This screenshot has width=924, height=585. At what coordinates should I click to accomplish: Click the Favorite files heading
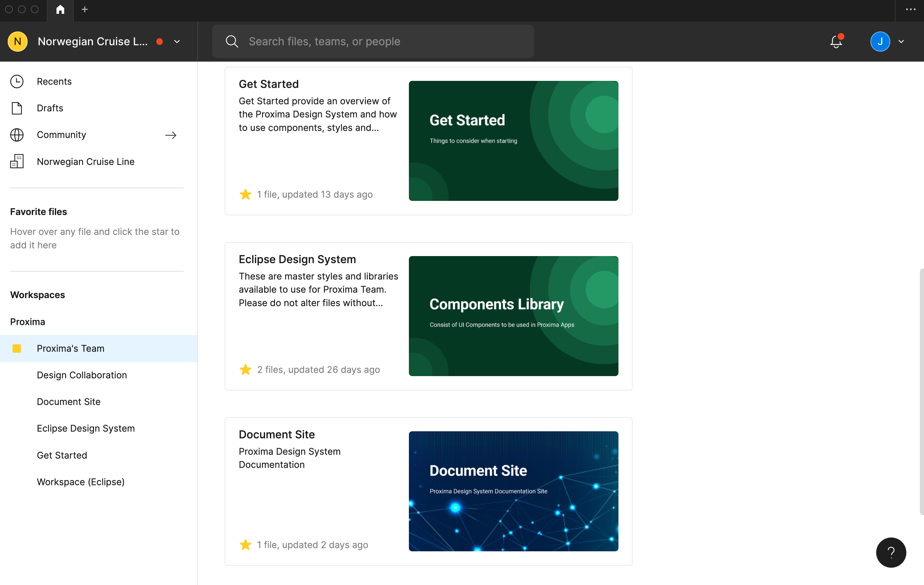click(39, 212)
